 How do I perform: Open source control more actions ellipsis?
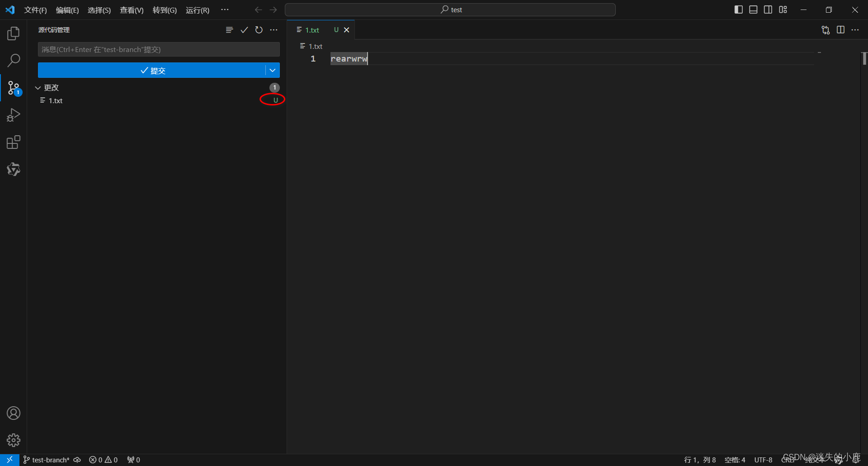pos(274,30)
